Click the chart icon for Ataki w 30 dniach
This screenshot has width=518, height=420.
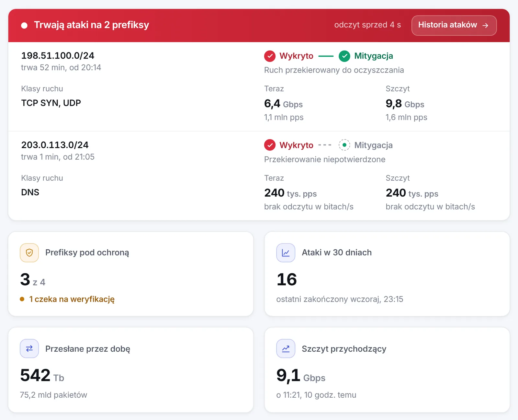[x=286, y=253]
